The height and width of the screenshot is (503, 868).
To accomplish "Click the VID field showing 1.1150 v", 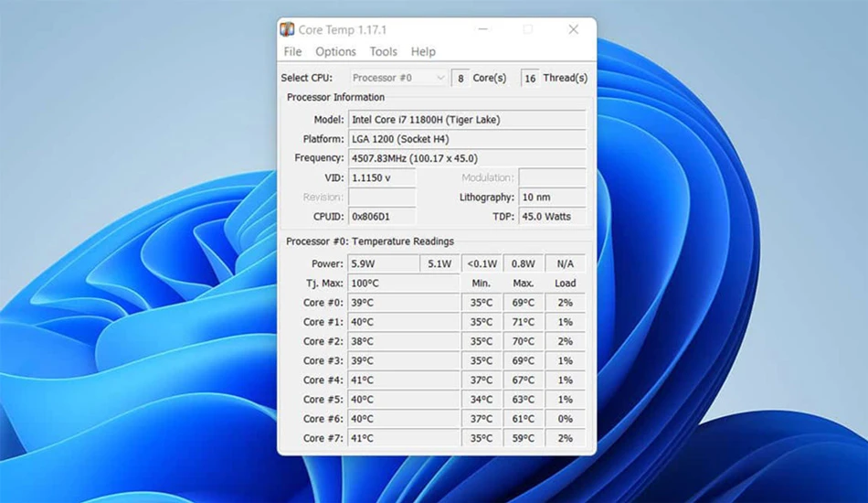I will pos(382,177).
